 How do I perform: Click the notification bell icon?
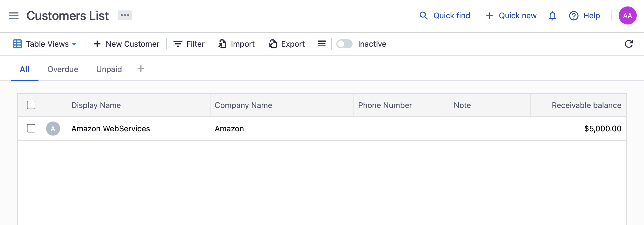point(552,16)
